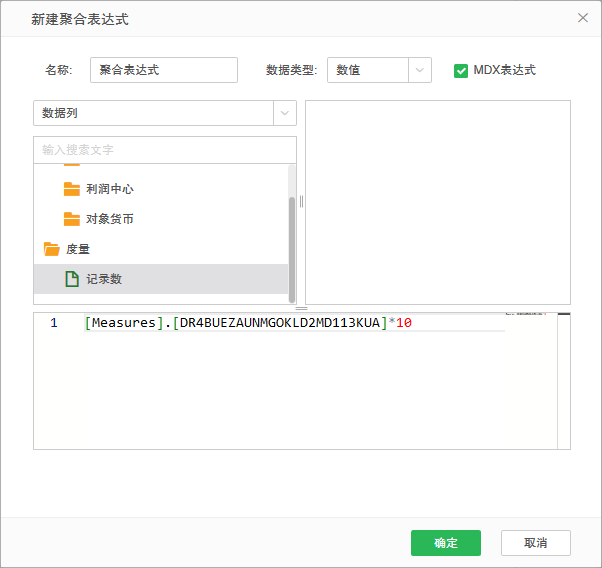Viewport: 602px width, 568px height.
Task: Collapse the 度量 tree node label
Action: point(78,249)
